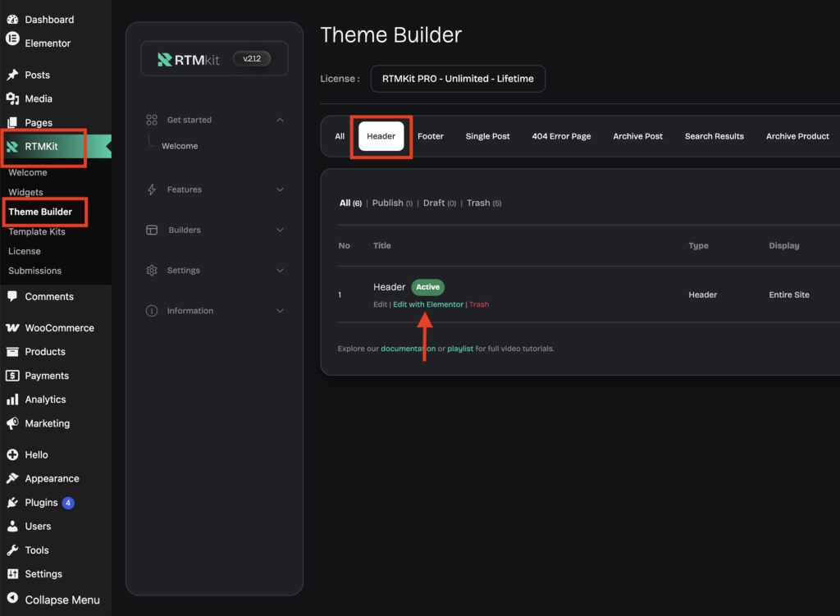
Task: Open the Archive Product tab
Action: point(797,136)
